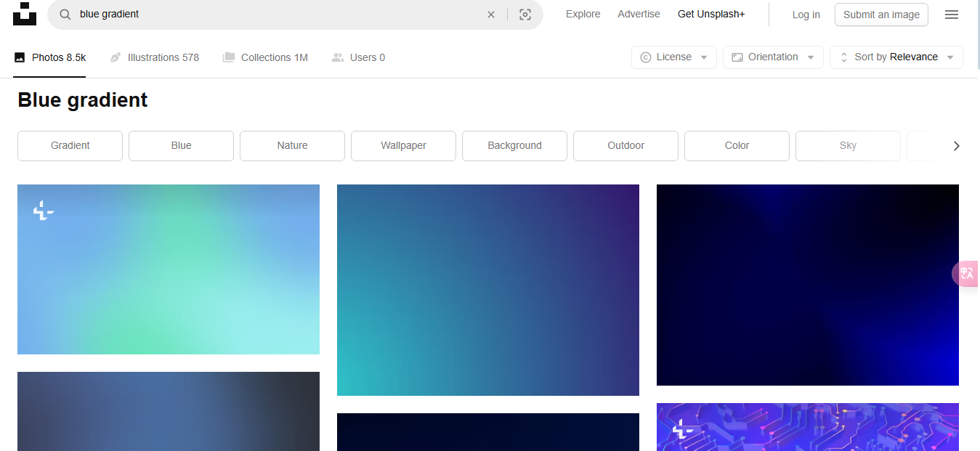980x451 pixels.
Task: Click the floating translate icon on the right
Action: [966, 274]
